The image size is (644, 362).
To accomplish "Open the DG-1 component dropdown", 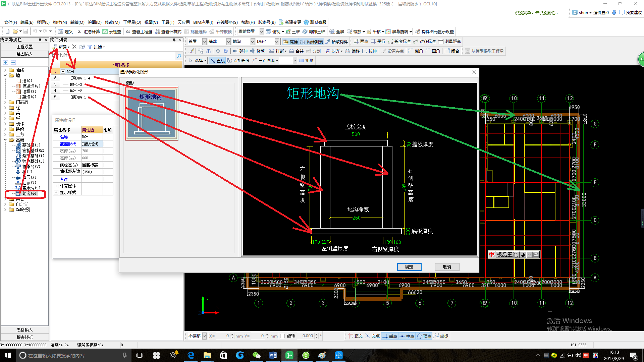I will (x=277, y=42).
